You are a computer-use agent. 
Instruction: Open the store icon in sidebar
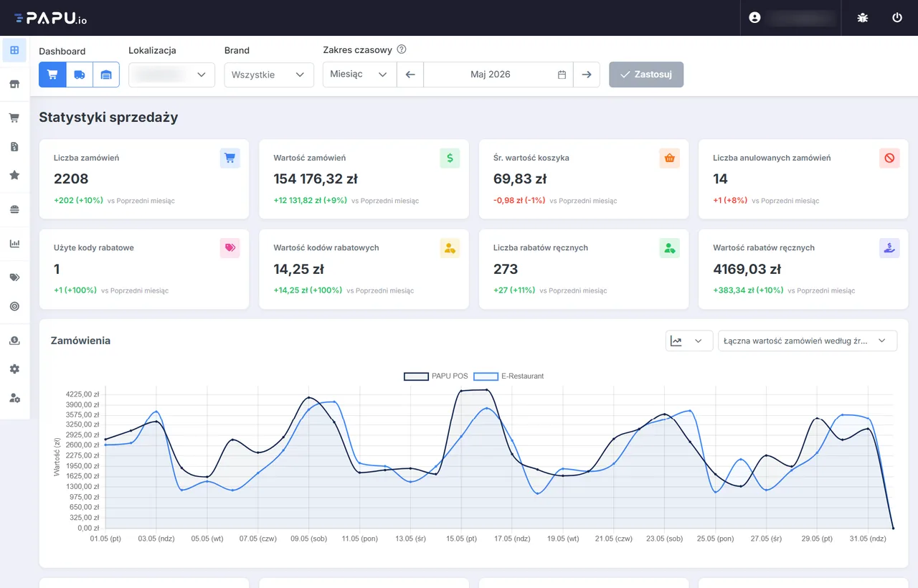click(x=14, y=84)
